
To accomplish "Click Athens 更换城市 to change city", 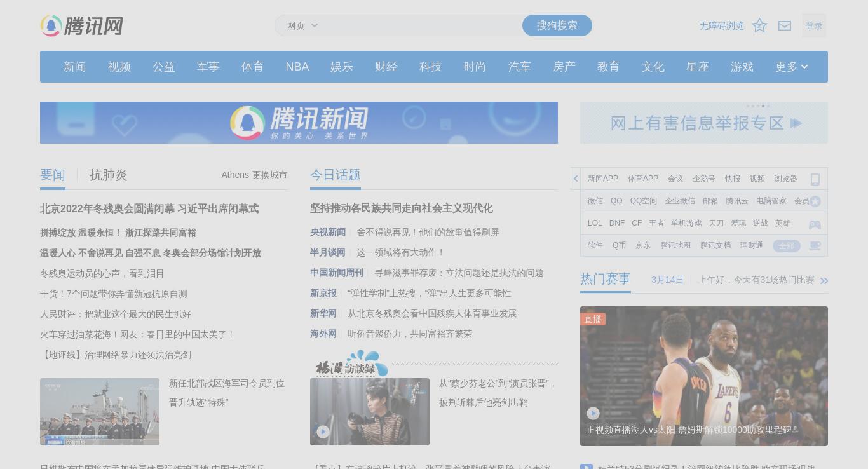I will click(254, 175).
